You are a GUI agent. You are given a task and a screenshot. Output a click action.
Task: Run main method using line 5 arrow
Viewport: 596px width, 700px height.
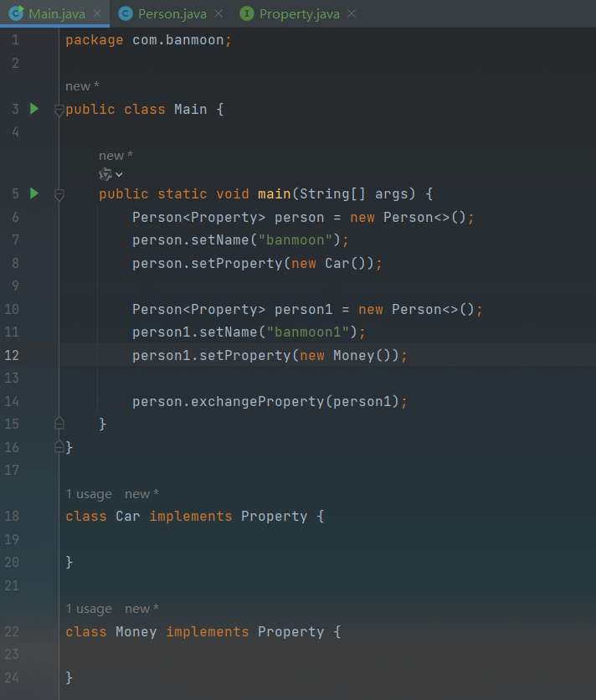(x=34, y=193)
